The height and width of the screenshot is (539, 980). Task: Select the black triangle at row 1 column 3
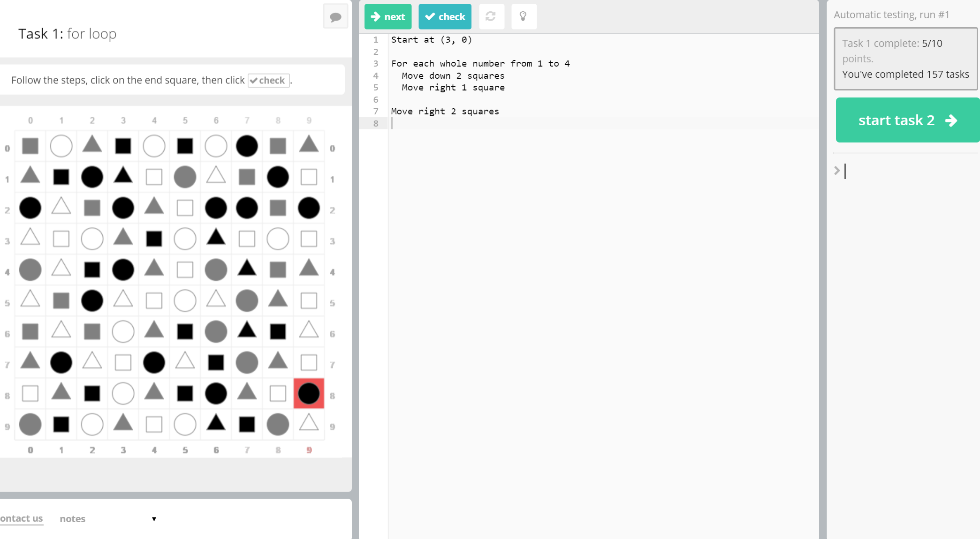point(123,176)
